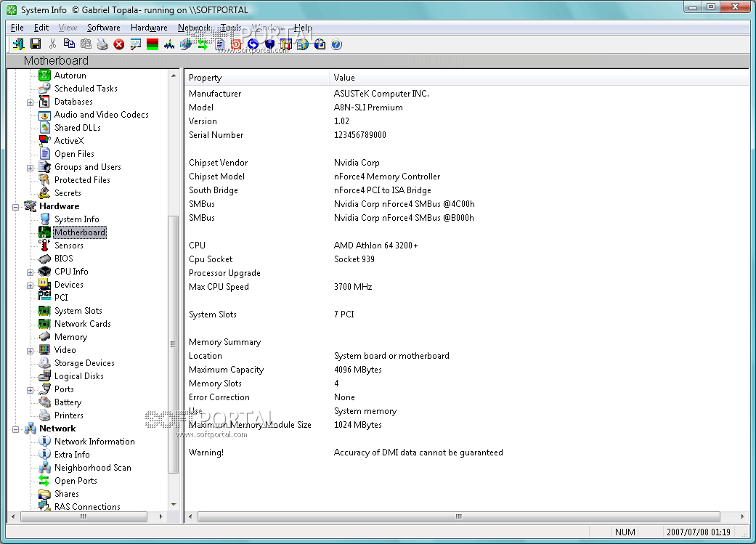Click the blue shield toolbar icon

click(269, 44)
